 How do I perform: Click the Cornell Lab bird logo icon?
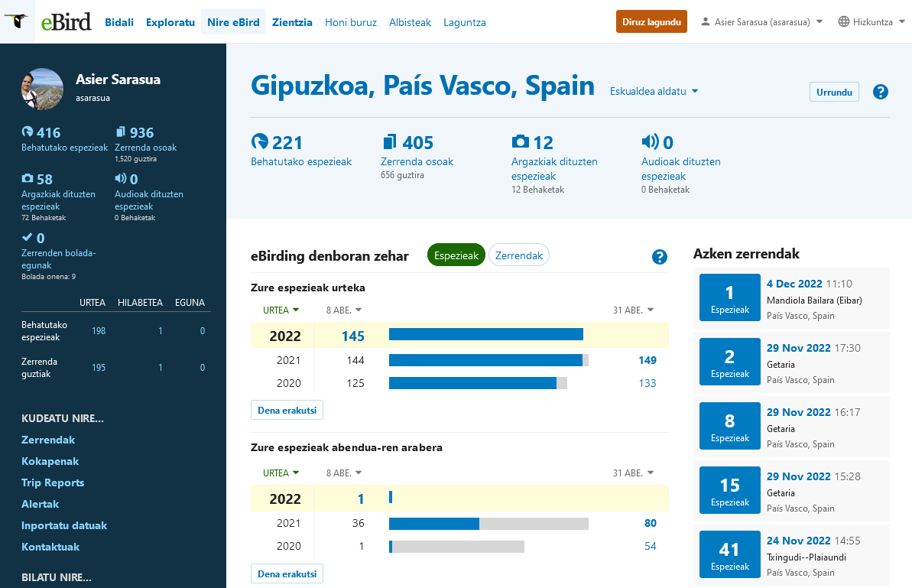coord(16,21)
